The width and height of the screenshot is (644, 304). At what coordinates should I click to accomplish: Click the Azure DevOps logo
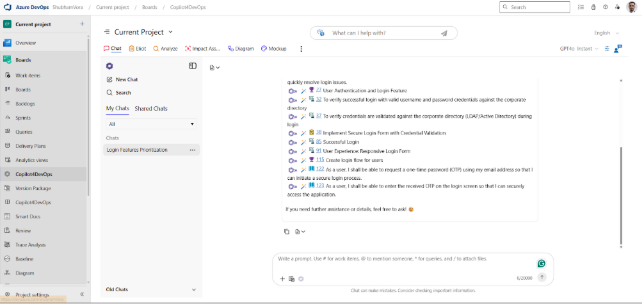8,7
